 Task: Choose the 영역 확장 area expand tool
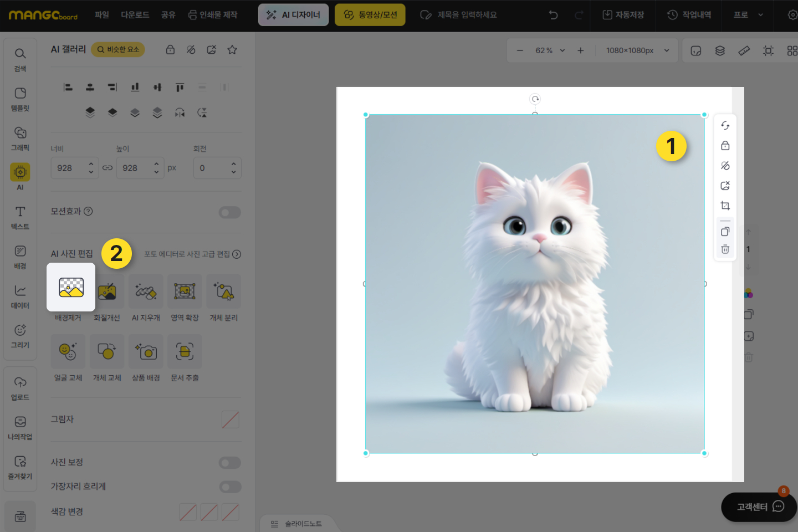tap(185, 291)
